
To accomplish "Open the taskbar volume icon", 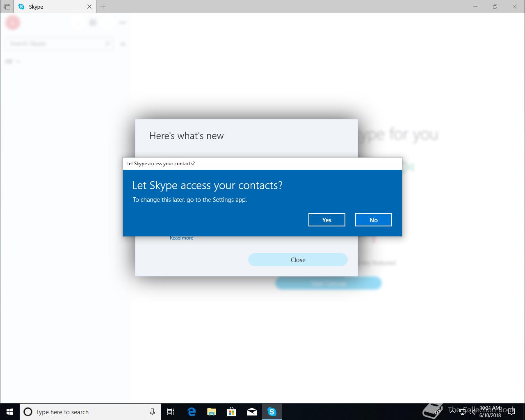I will pyautogui.click(x=472, y=412).
